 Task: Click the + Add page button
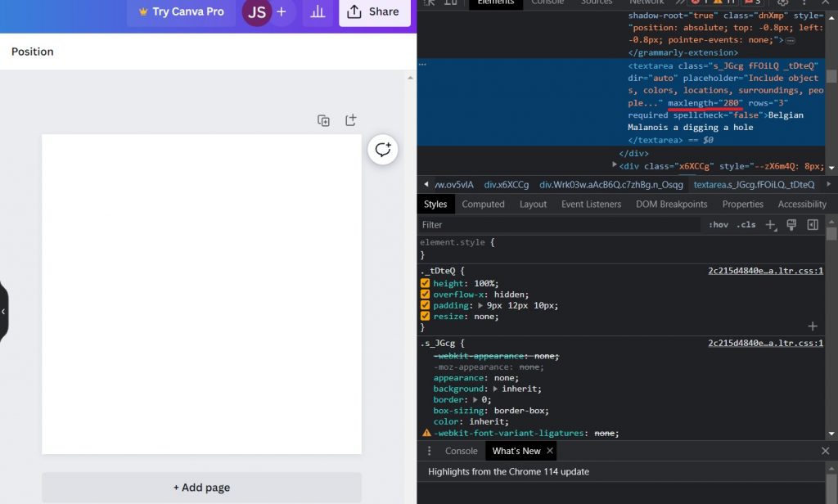click(201, 488)
